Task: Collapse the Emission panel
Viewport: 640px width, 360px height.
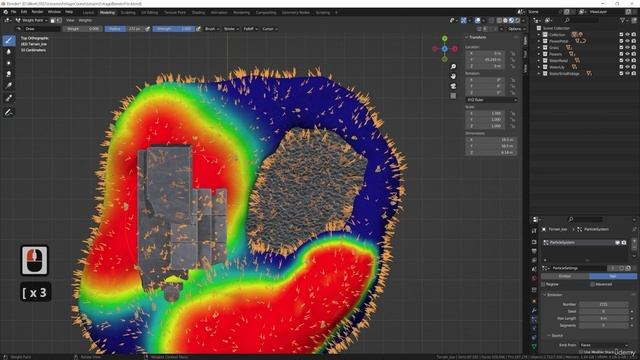Action: point(554,295)
